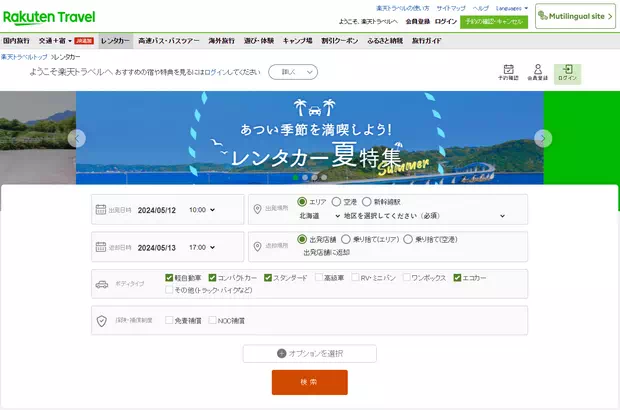
Task: Select the 新幹線駅 radio button
Action: click(x=367, y=202)
